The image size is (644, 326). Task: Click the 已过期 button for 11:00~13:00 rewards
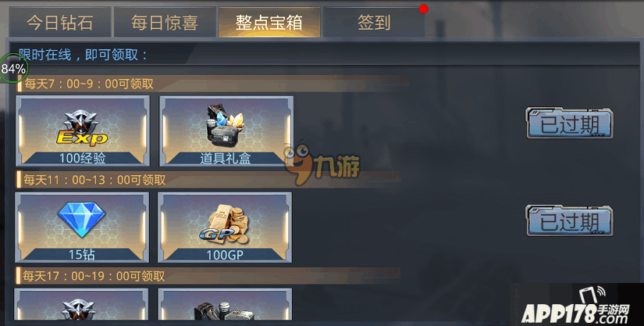(x=569, y=220)
